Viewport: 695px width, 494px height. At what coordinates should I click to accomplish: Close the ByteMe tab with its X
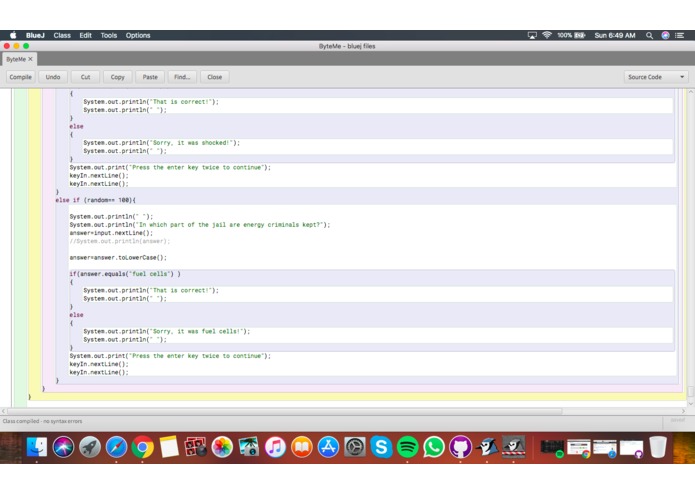pyautogui.click(x=30, y=59)
